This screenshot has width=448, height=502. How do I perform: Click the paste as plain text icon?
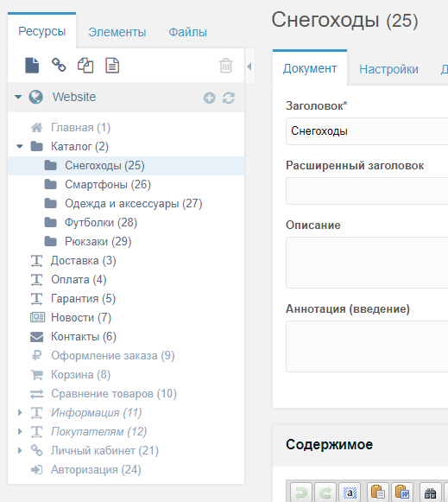click(x=378, y=493)
